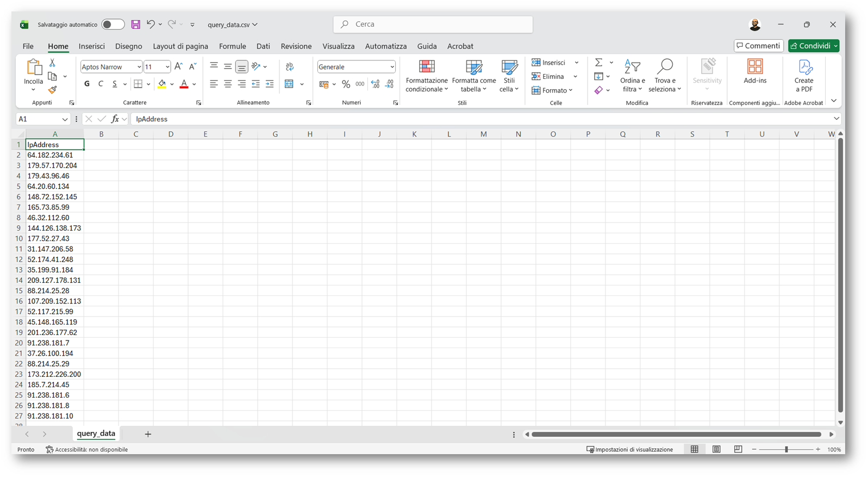Click the percent style icon
This screenshot has height=477, width=868.
[x=346, y=84]
